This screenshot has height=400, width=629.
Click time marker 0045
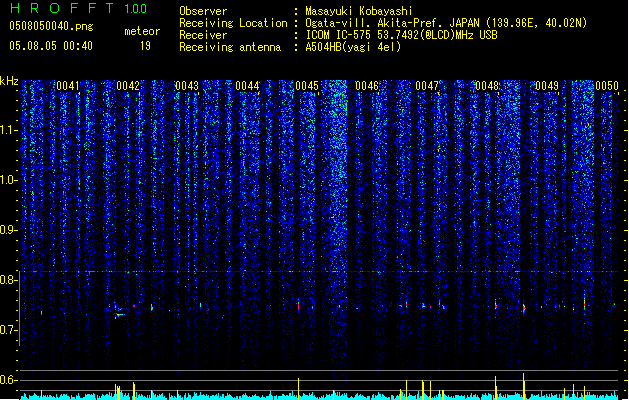tap(307, 86)
